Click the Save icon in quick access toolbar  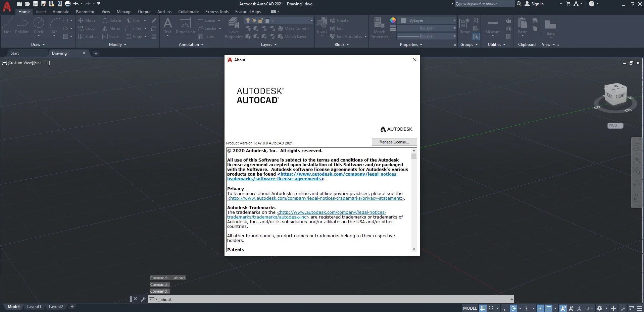coord(35,4)
